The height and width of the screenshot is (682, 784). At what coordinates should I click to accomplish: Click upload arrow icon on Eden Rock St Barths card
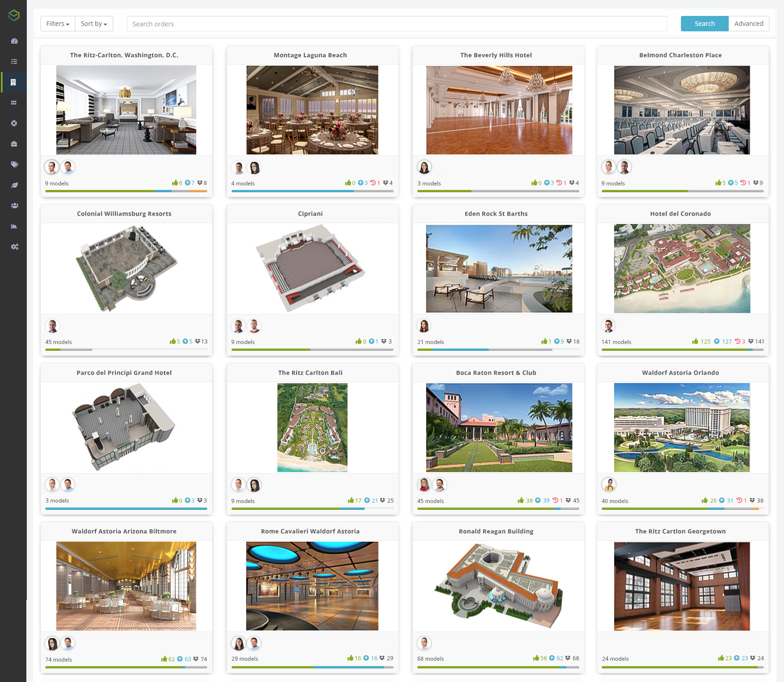[x=556, y=341]
